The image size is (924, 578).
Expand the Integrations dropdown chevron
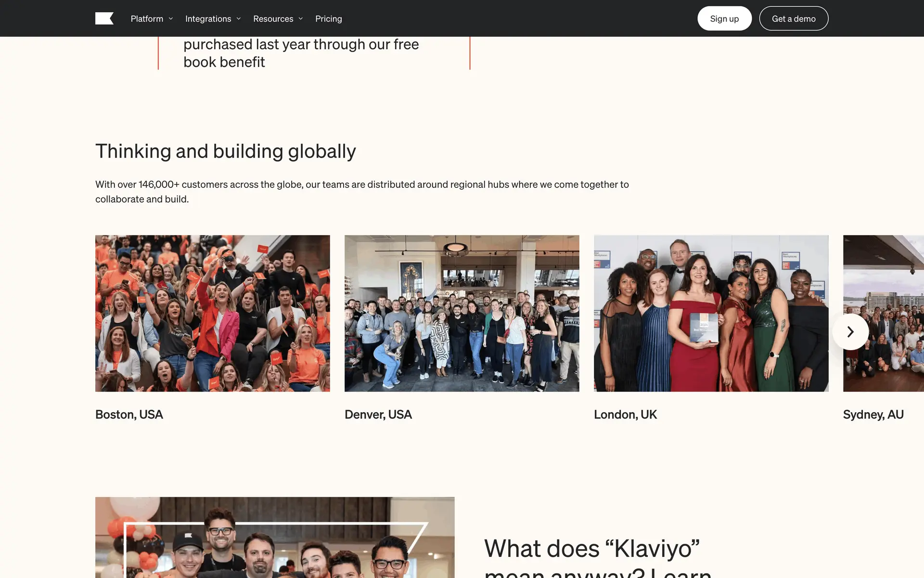pyautogui.click(x=239, y=19)
